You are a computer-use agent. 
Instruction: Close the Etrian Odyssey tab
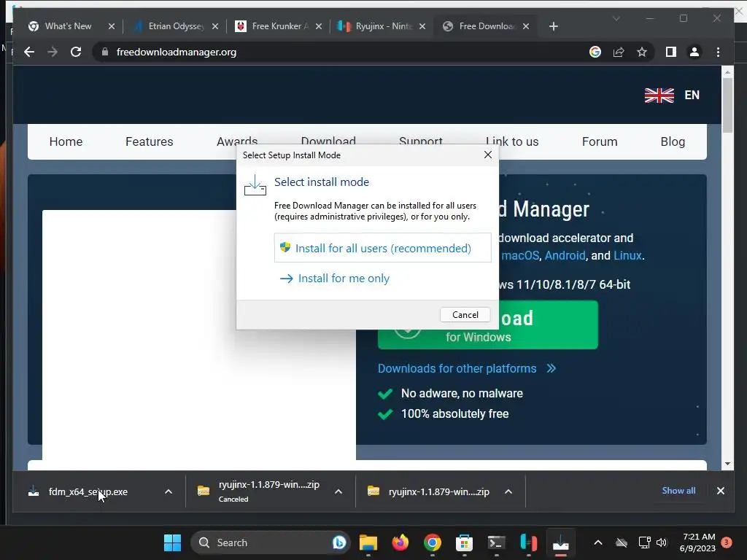click(215, 26)
